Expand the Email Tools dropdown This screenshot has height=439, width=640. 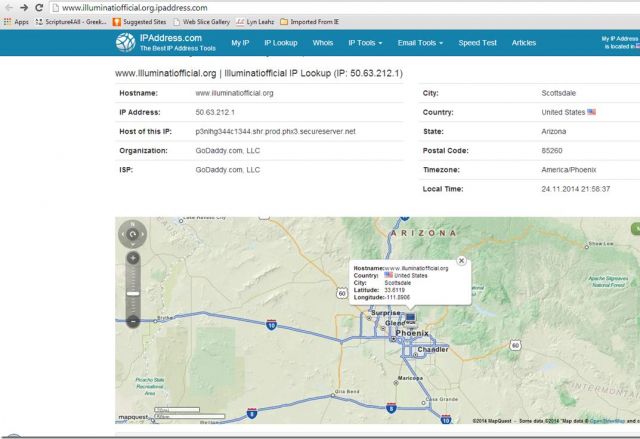[420, 43]
